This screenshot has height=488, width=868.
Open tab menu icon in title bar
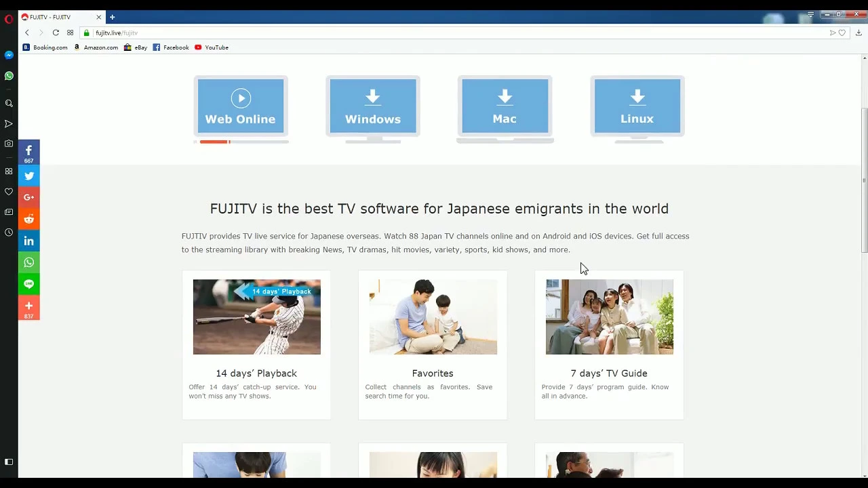(x=810, y=15)
